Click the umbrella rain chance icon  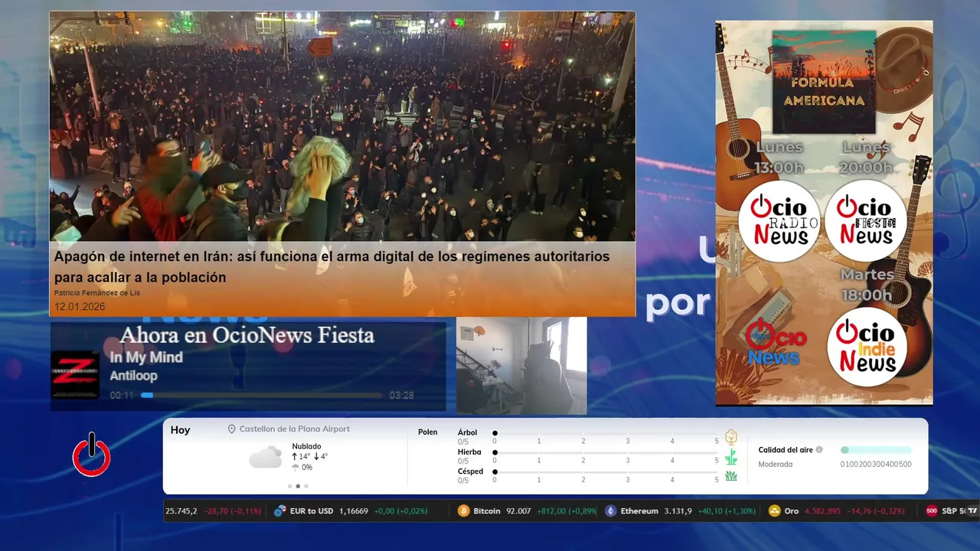(296, 467)
